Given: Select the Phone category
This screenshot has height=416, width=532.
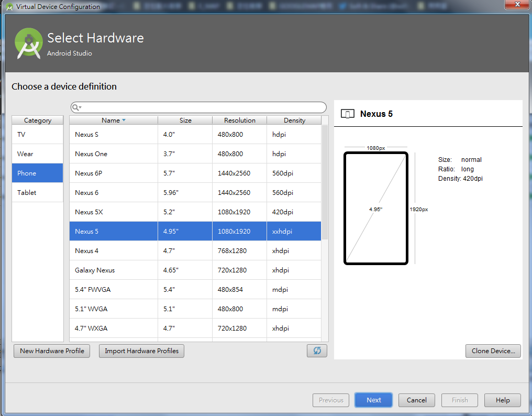Looking at the screenshot, I should tap(38, 173).
